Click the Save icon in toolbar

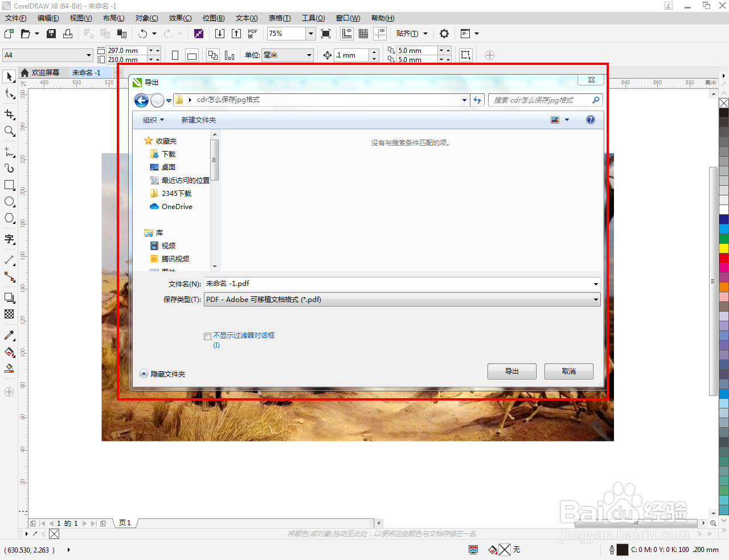click(x=51, y=34)
